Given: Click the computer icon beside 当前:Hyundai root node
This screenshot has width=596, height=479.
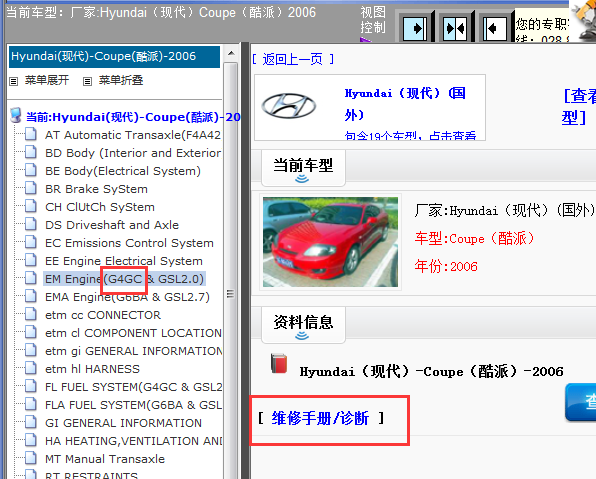Looking at the screenshot, I should click(x=16, y=116).
